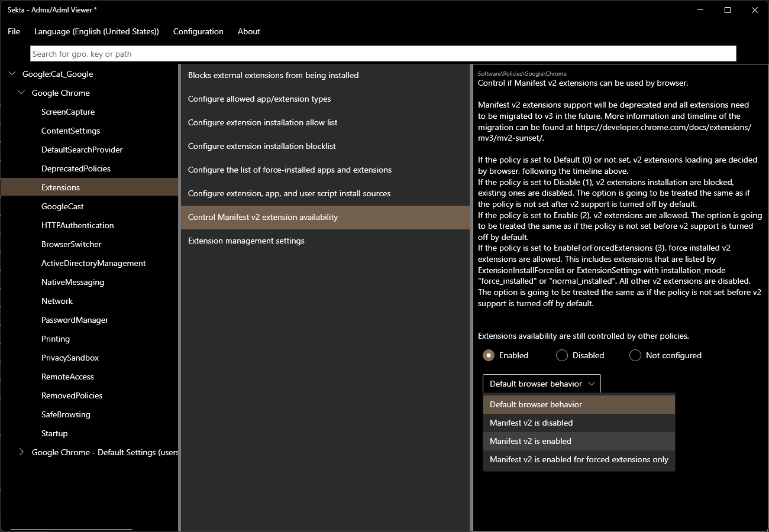Open Configure the list of force-installed apps policy
Viewport: 769px width, 532px height.
(325, 170)
